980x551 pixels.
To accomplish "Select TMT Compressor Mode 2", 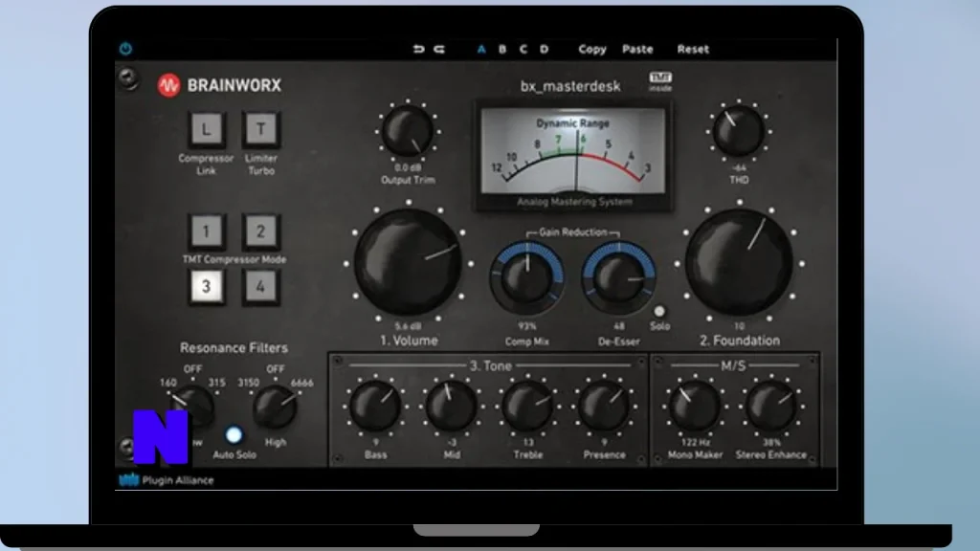I will tap(260, 231).
